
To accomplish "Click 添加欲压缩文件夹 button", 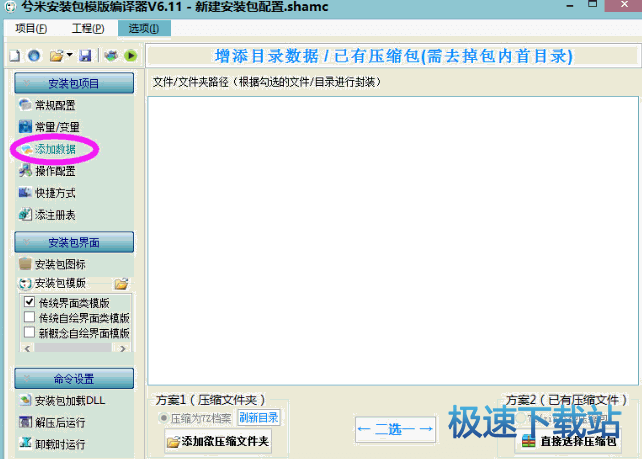I will click(218, 441).
